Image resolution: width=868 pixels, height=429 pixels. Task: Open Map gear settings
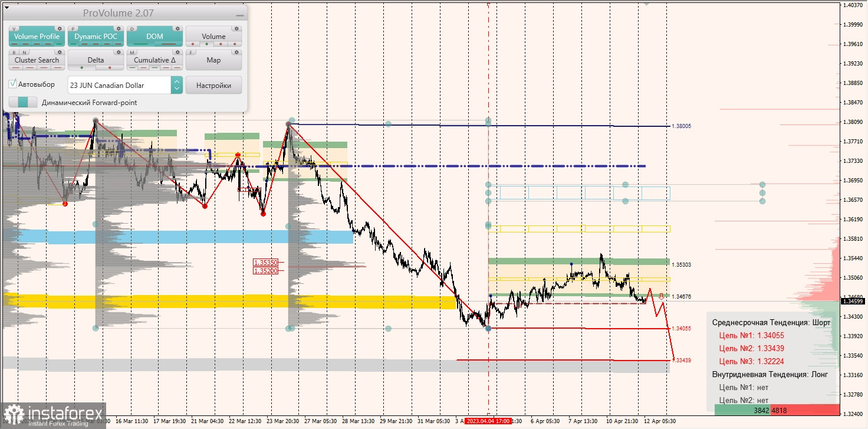pos(236,52)
